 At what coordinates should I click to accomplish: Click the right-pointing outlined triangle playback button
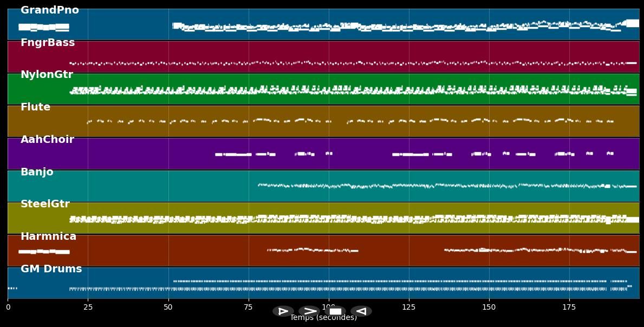283,311
